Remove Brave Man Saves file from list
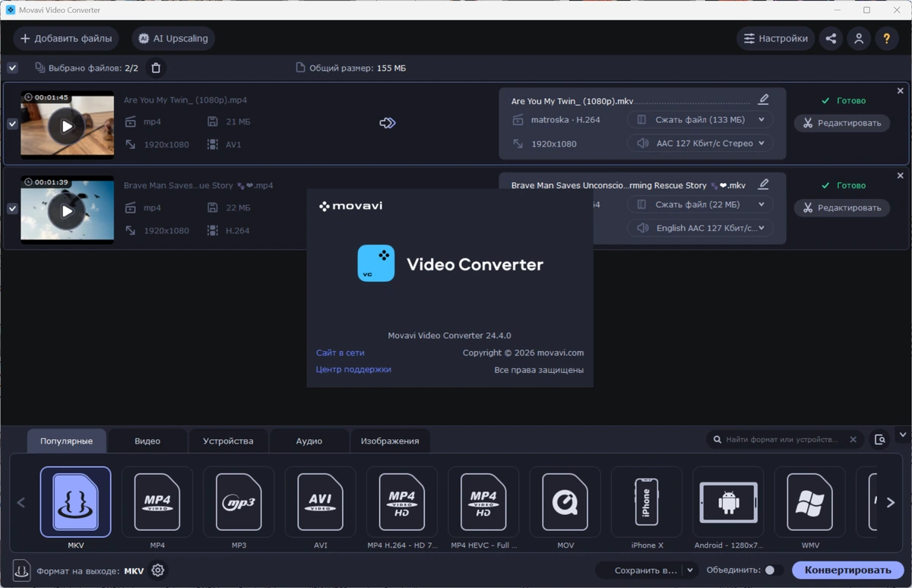Viewport: 912px width, 588px height. 901,175
